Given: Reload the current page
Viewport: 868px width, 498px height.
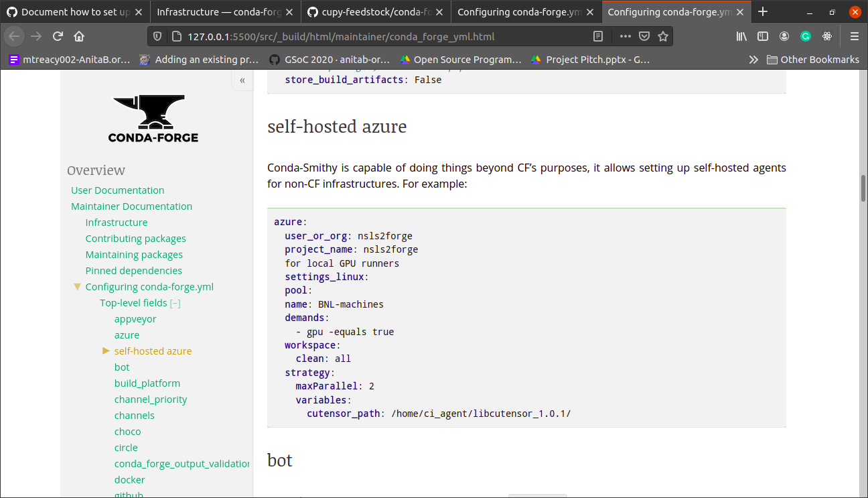Looking at the screenshot, I should point(58,36).
